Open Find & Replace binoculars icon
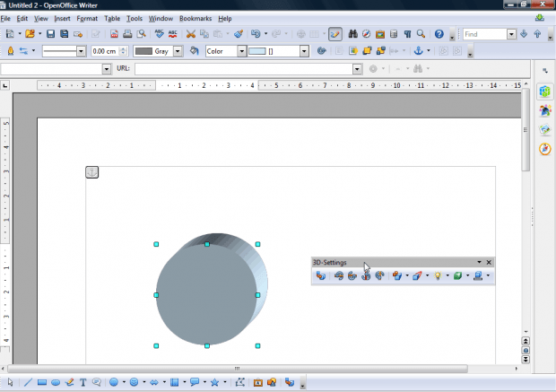The height and width of the screenshot is (392, 556). pyautogui.click(x=353, y=34)
